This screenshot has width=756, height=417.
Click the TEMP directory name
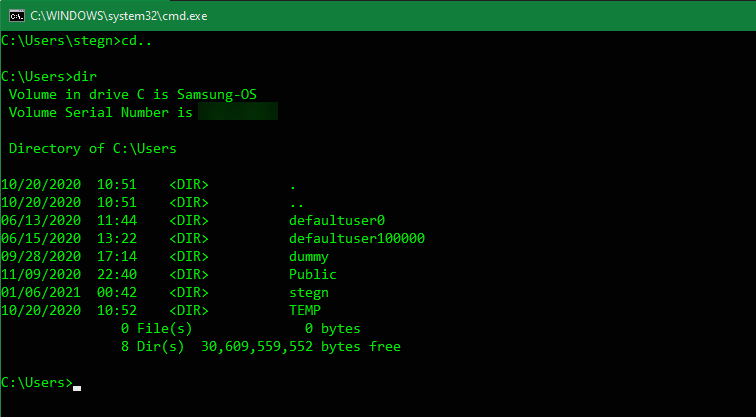[305, 310]
